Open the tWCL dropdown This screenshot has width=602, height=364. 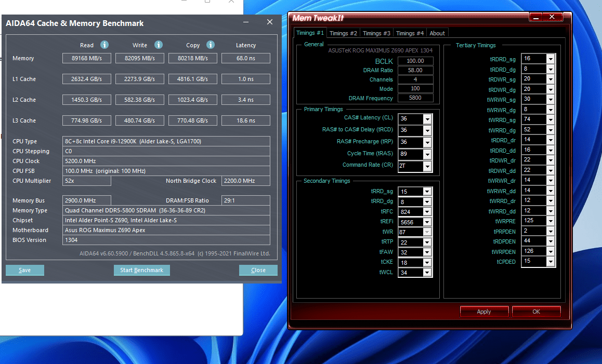pyautogui.click(x=427, y=273)
